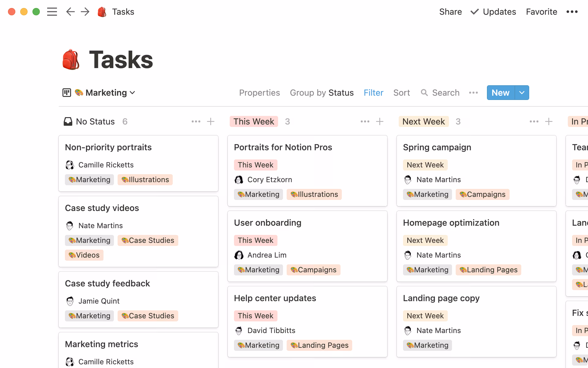The width and height of the screenshot is (588, 368).
Task: Click the Updates checkmark icon
Action: pyautogui.click(x=474, y=12)
